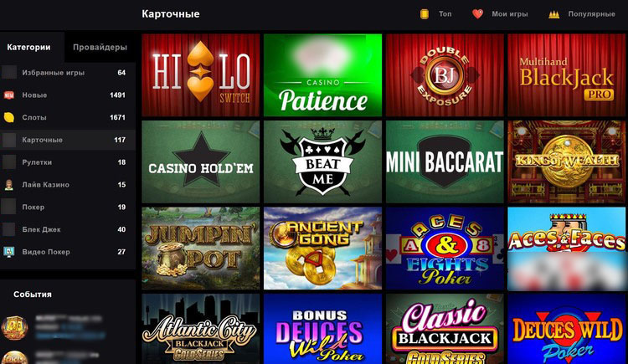Screen dimensions: 628x364
Task: Open the Блек Джек category
Action: (68, 229)
